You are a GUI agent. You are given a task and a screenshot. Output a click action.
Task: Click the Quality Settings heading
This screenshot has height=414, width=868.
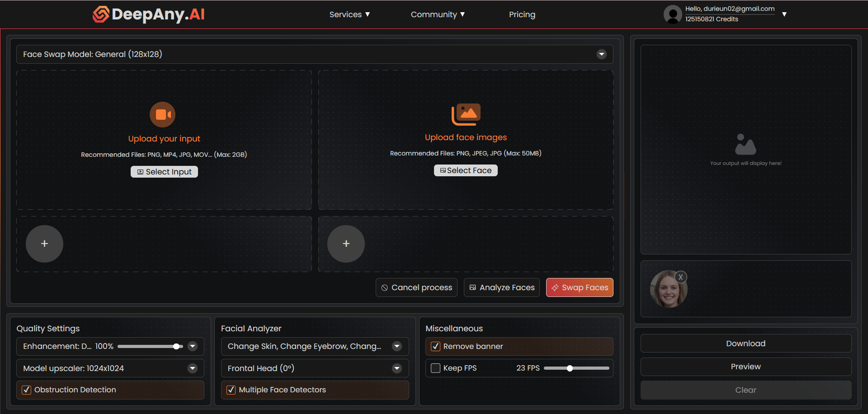pos(48,329)
